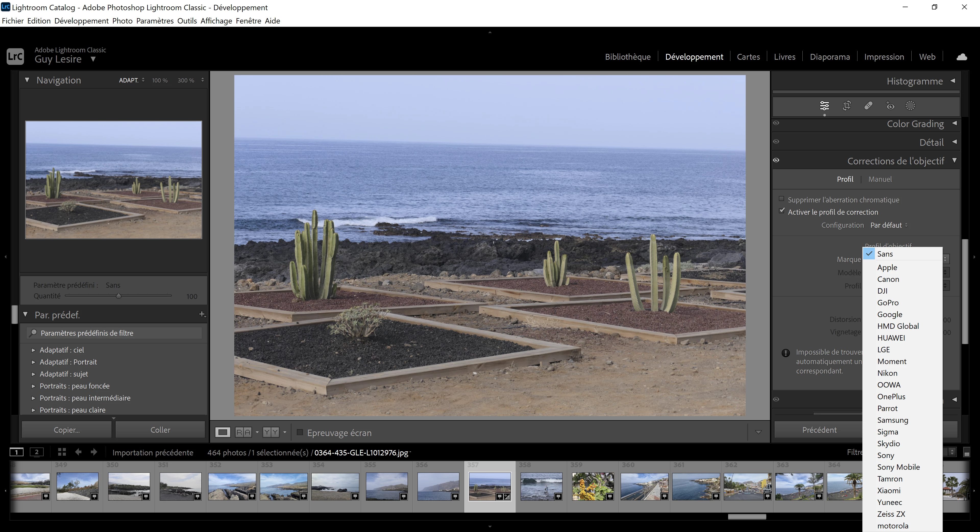Select the Crop overlay tool
The image size is (980, 532).
pos(847,106)
